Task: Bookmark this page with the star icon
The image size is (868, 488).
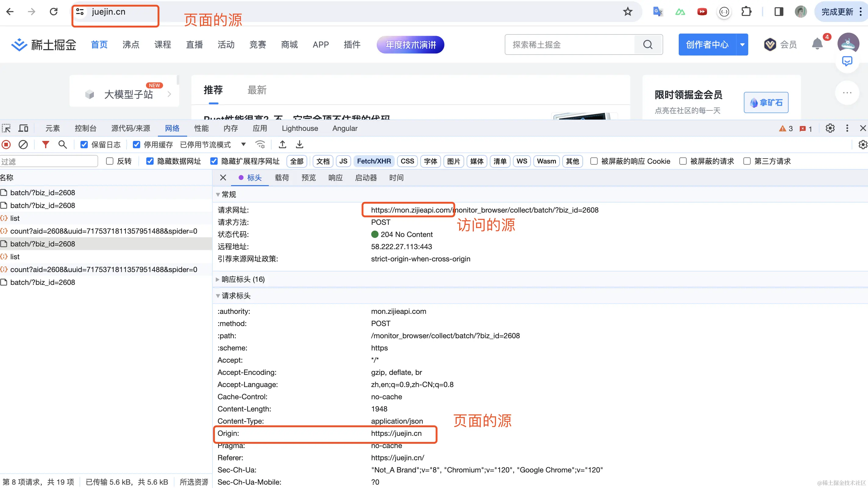Action: (x=628, y=12)
